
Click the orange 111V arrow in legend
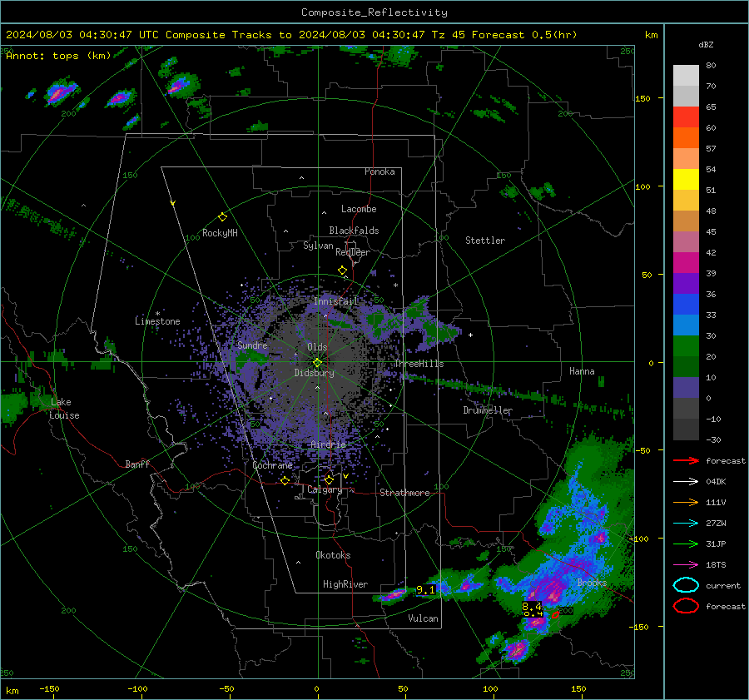click(x=686, y=502)
